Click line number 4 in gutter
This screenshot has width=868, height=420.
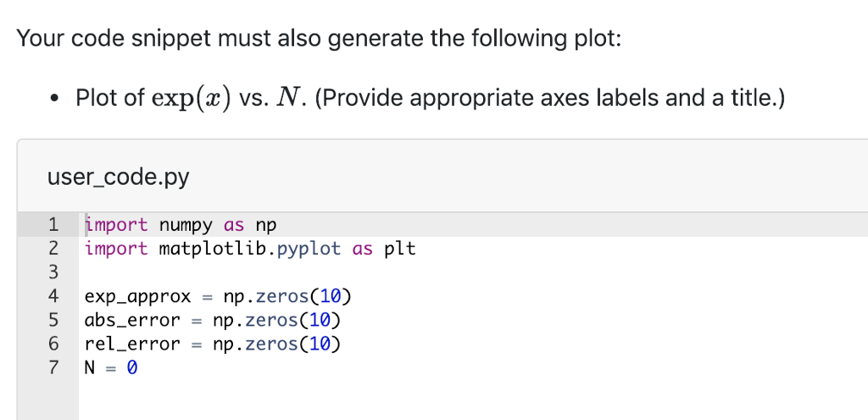point(53,297)
